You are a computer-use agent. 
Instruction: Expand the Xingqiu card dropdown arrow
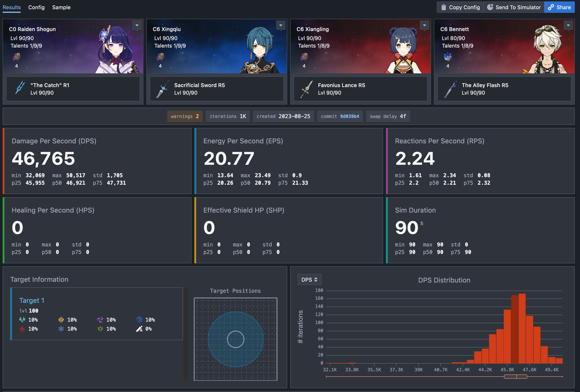coord(281,25)
